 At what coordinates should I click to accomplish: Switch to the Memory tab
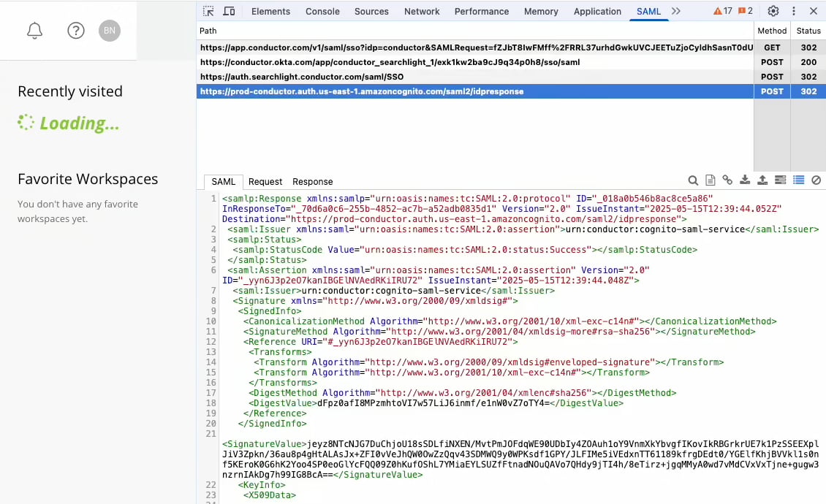point(541,11)
